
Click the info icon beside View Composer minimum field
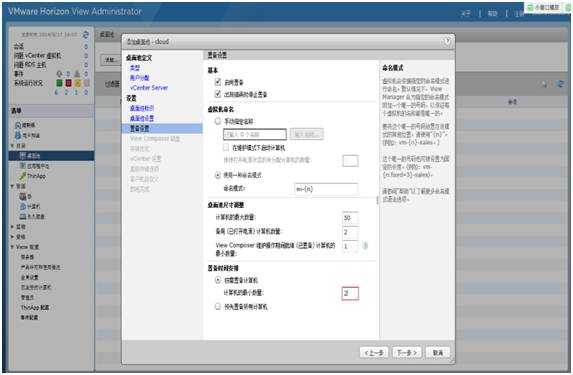pos(365,246)
